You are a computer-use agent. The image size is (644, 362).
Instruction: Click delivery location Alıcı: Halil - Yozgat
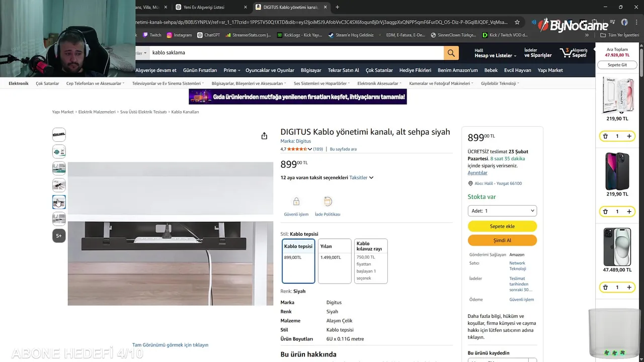click(x=495, y=184)
